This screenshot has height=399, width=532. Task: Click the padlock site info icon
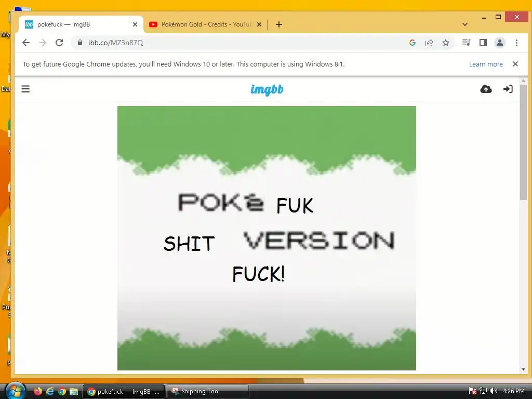(79, 43)
